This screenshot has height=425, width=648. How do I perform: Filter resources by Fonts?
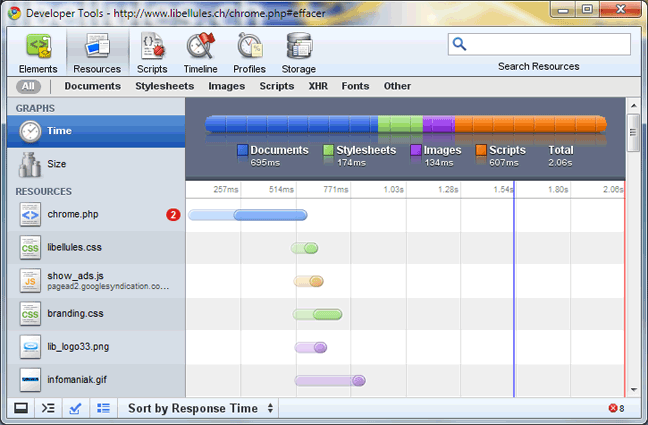point(355,86)
